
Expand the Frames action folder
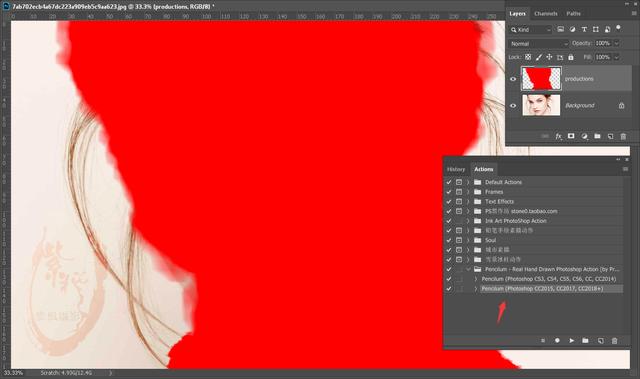pos(468,192)
